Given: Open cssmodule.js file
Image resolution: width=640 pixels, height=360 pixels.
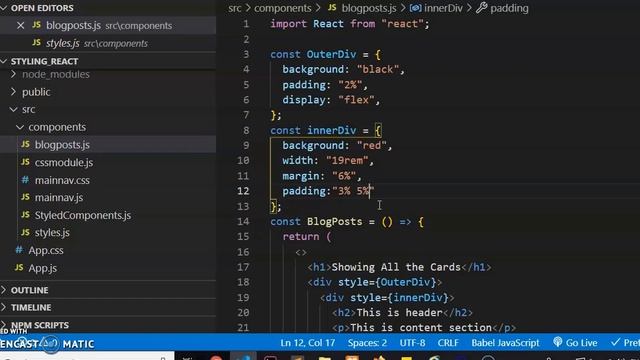Looking at the screenshot, I should (x=64, y=162).
